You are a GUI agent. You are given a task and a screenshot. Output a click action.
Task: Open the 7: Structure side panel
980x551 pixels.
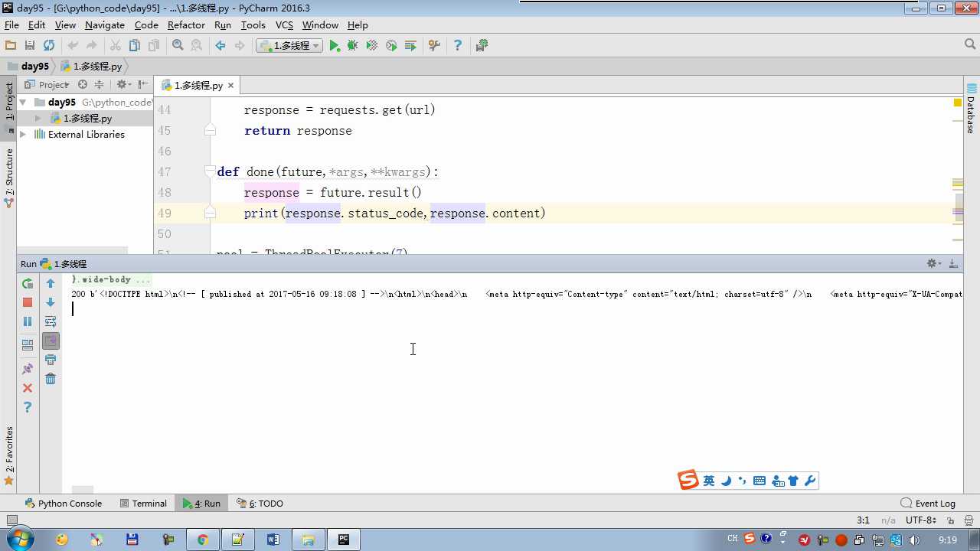(9, 178)
